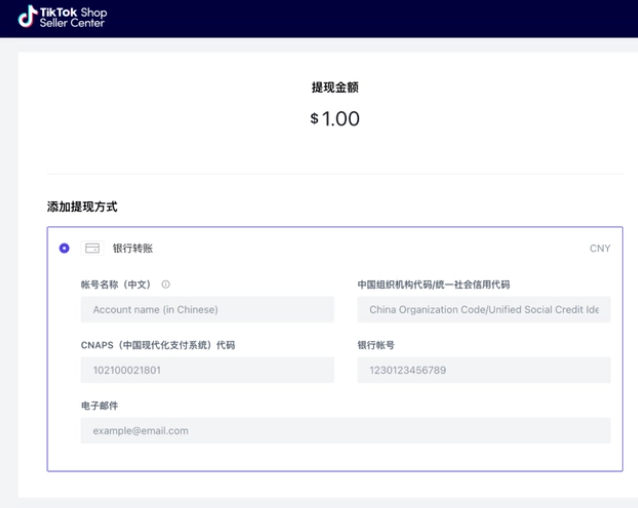Click the CNAPS code field showing 102100021801

207,370
